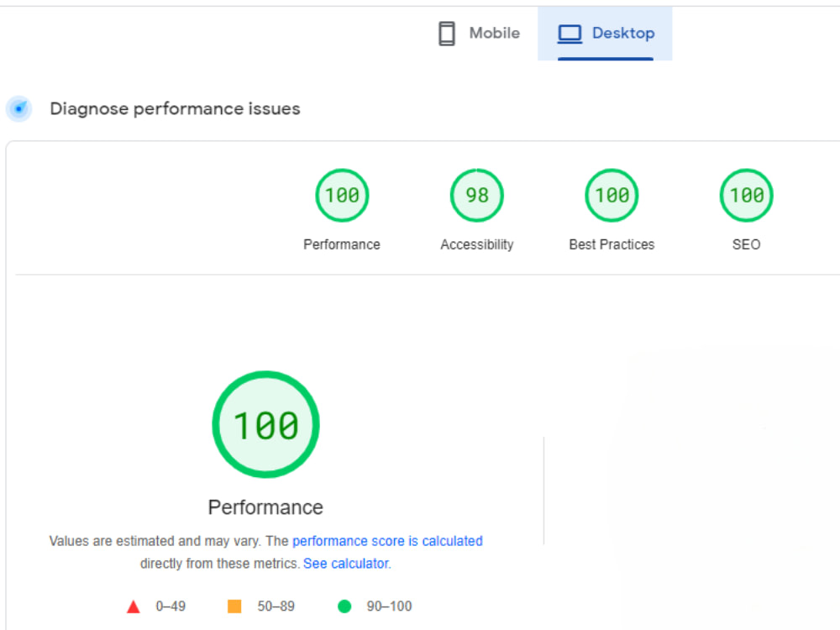Click the Accessibility label
Viewport: 840px width, 630px height.
pos(477,244)
